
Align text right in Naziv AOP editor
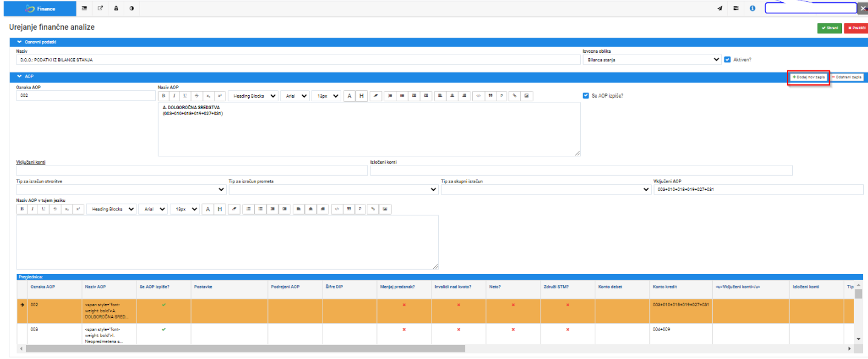[x=464, y=96]
